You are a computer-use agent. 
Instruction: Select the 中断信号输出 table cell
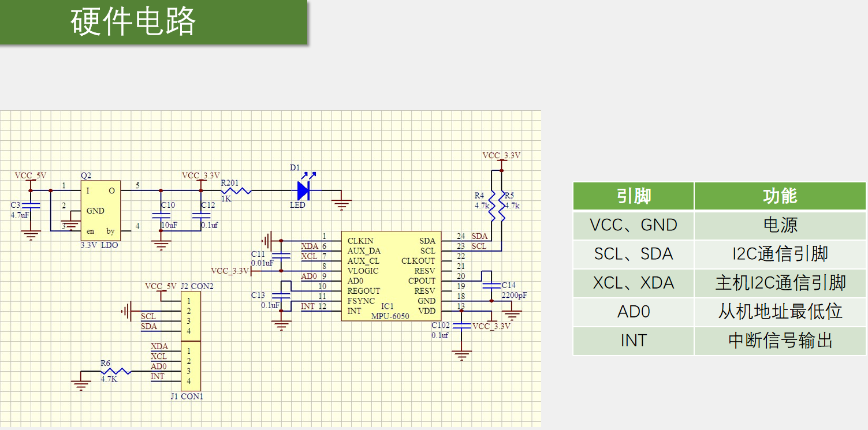[780, 341]
